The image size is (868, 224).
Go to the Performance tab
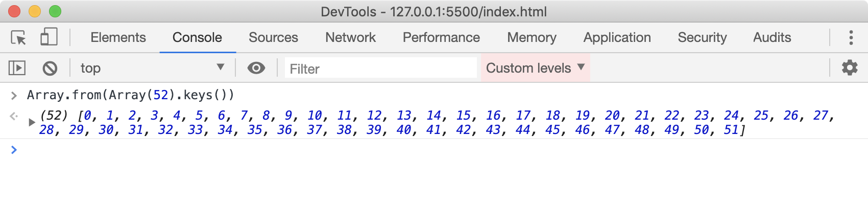441,37
